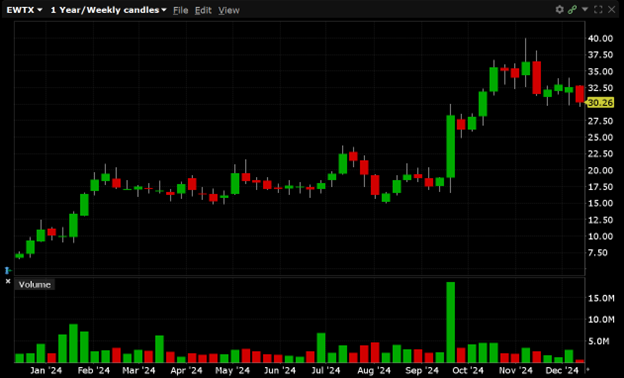Click the Feb '24 date axis label
This screenshot has width=624, height=378.
tap(94, 370)
